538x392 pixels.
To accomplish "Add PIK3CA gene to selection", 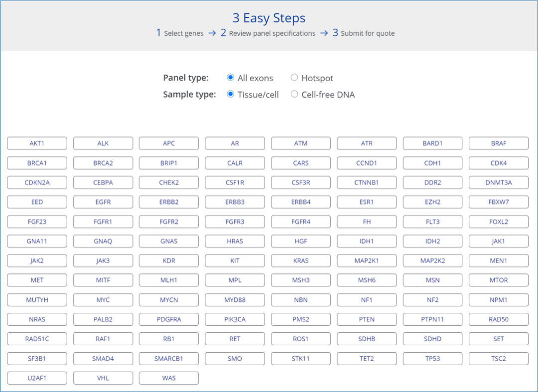I will pyautogui.click(x=235, y=319).
